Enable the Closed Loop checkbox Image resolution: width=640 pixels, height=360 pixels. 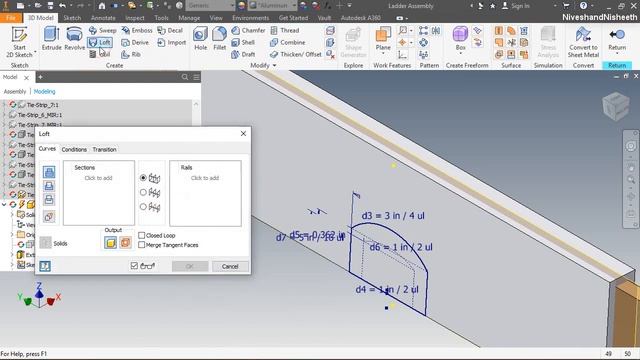tap(142, 236)
